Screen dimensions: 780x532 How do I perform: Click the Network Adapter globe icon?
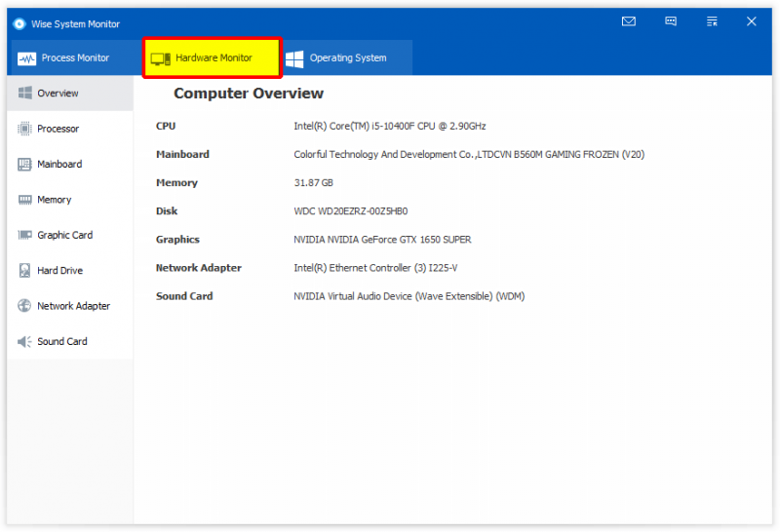[24, 305]
